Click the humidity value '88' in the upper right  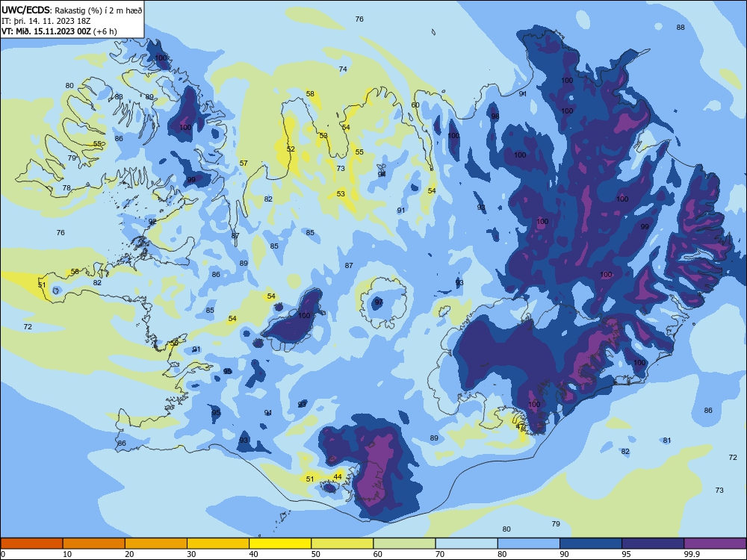681,27
